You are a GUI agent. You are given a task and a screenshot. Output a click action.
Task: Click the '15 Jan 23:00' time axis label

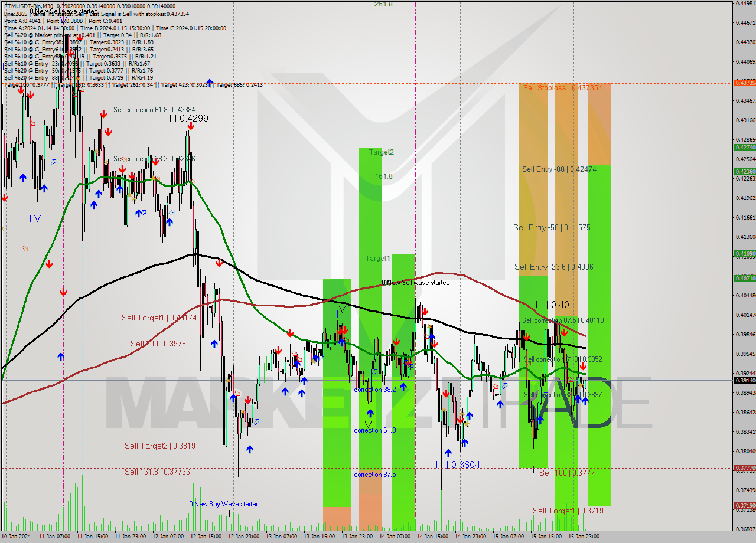tap(583, 537)
